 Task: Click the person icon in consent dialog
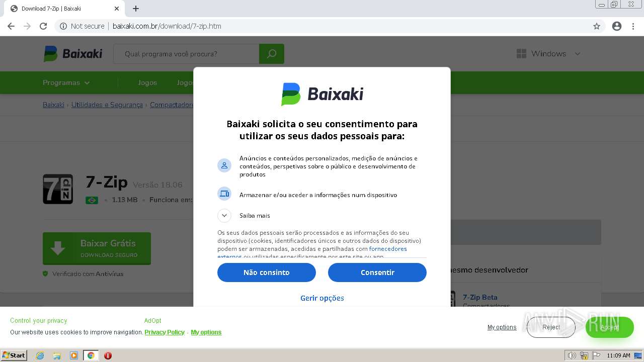tap(224, 165)
